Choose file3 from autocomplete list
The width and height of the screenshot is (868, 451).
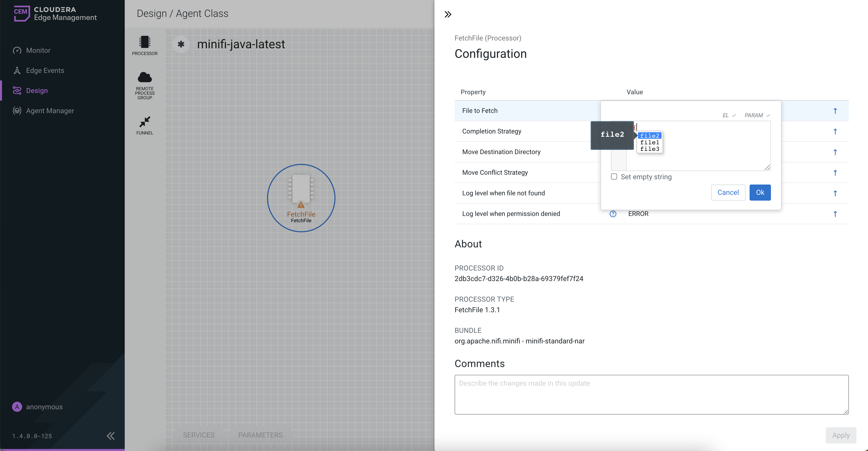649,149
